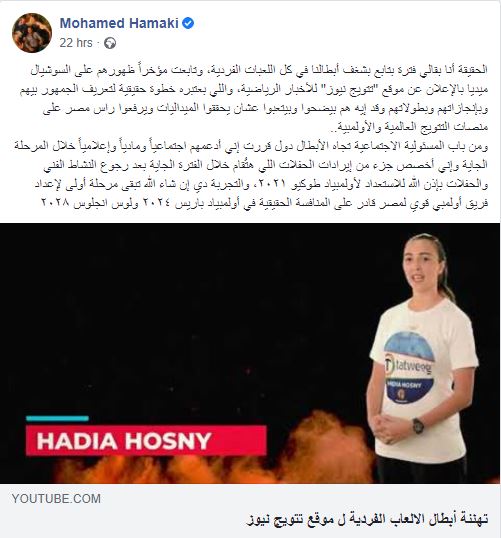Click the paragraph starting "ومن باب المسئولية"
The image size is (501, 538).
[x=251, y=174]
